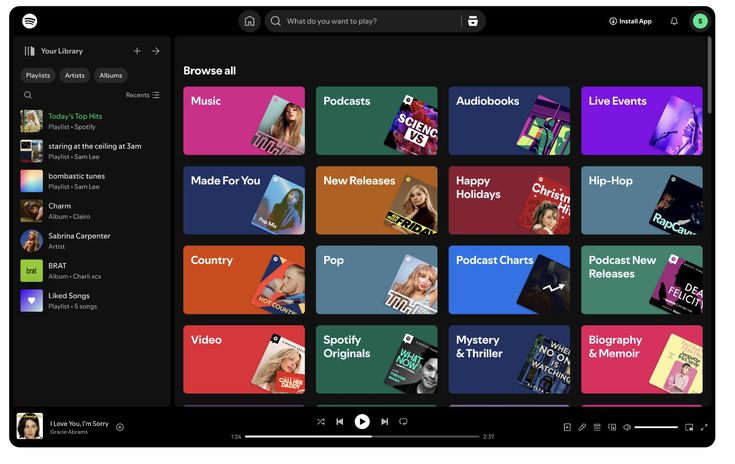Open the notifications bell
The width and height of the screenshot is (735, 464).
674,21
